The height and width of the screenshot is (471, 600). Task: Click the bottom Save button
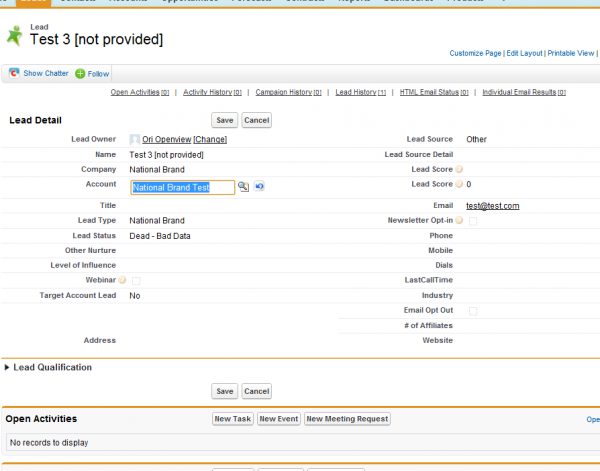[225, 391]
